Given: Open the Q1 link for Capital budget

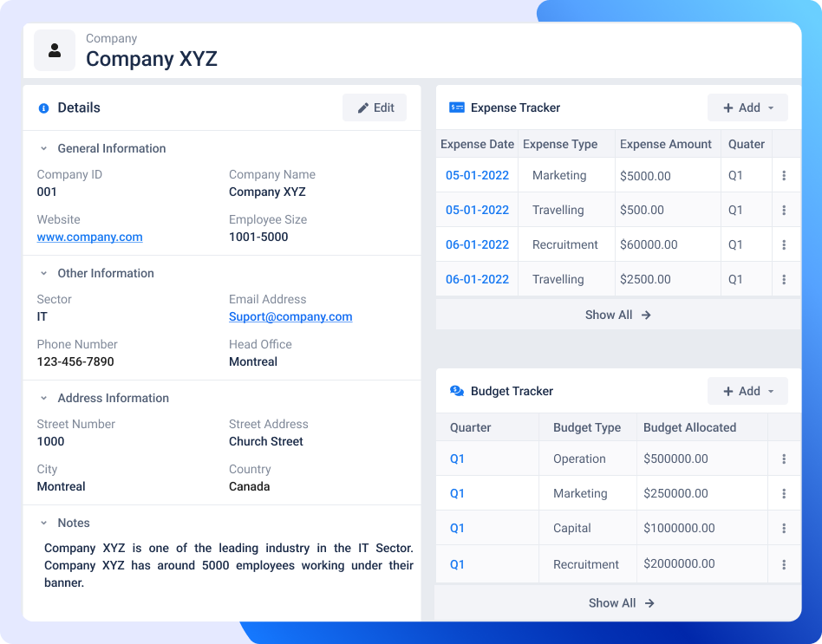Looking at the screenshot, I should (x=457, y=528).
